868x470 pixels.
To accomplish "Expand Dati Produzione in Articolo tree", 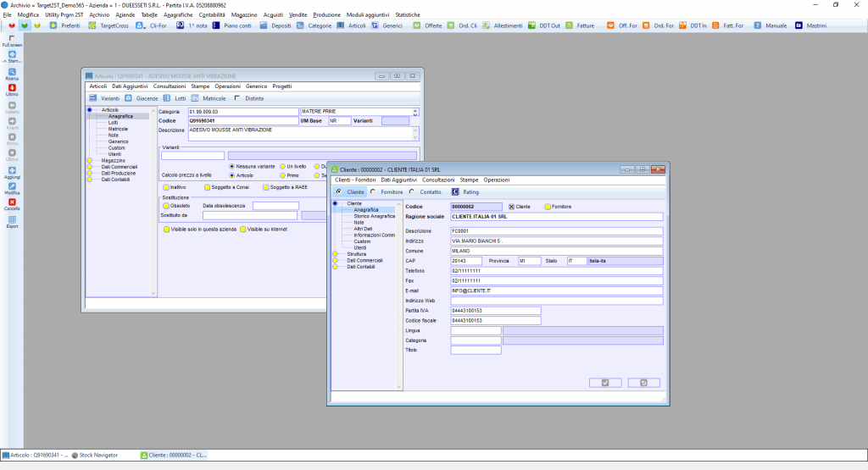I will [x=90, y=174].
